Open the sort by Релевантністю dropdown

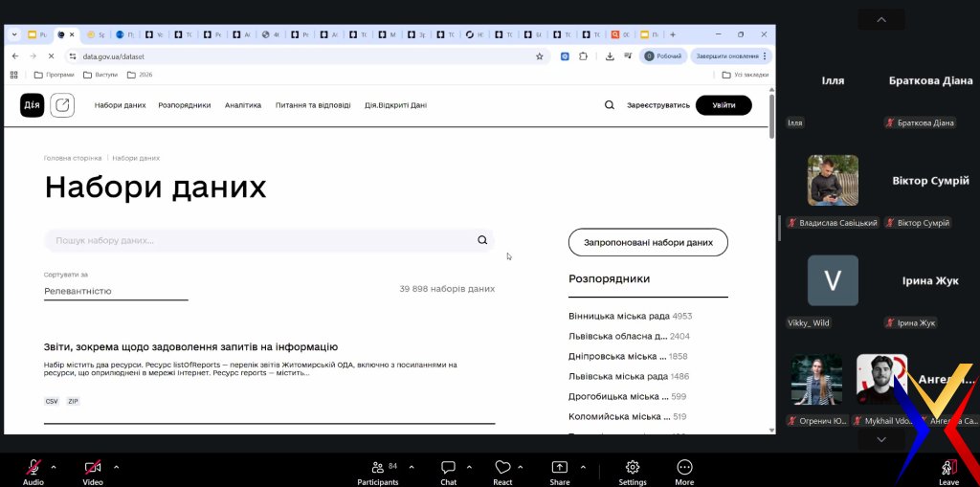[x=116, y=291]
